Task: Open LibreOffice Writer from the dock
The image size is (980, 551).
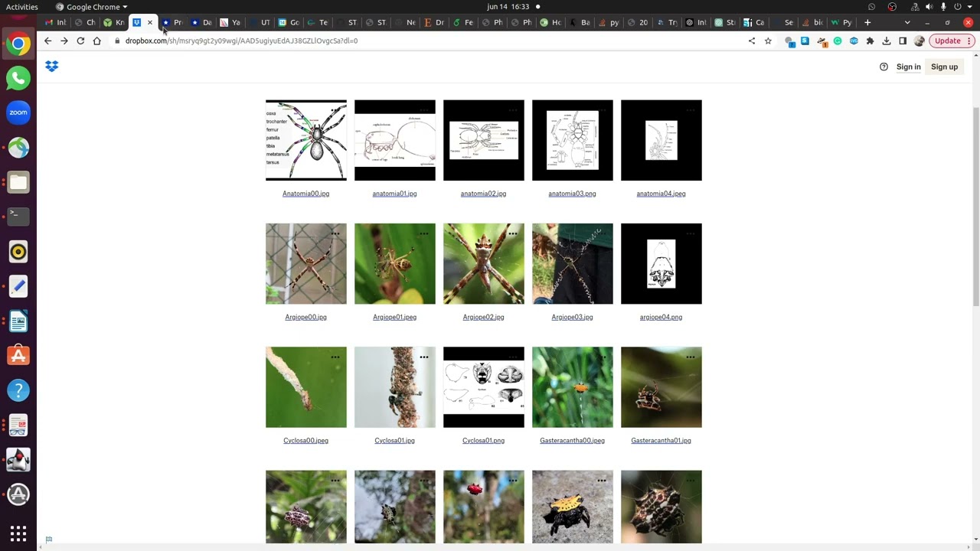Action: (18, 321)
